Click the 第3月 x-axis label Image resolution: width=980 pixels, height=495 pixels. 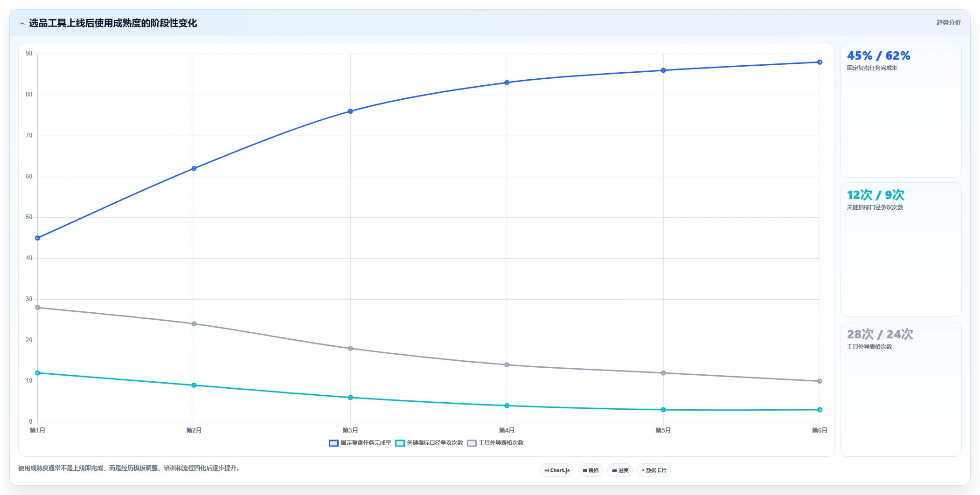click(350, 430)
